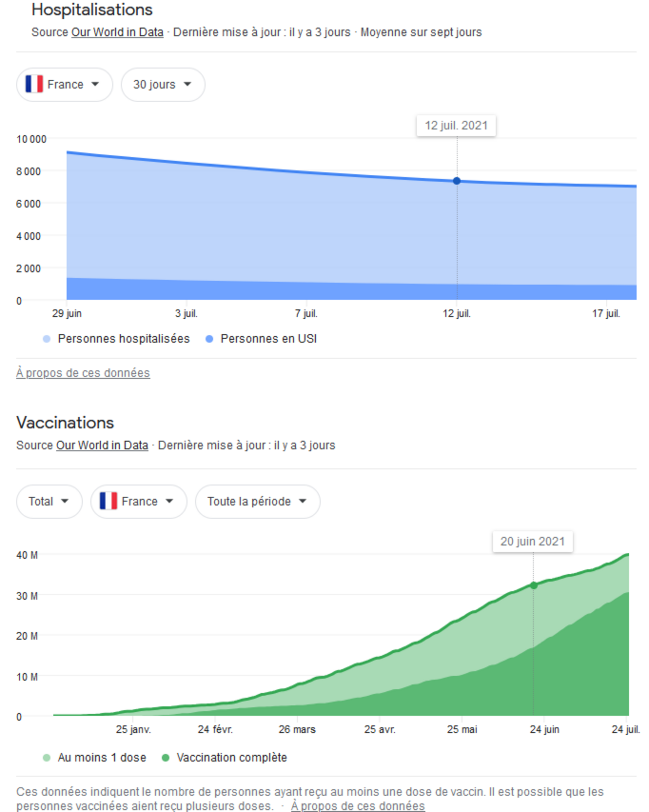Viewport: 649px width, 812px height.
Task: Click À propos de ces données below vaccinations note
Action: pyautogui.click(x=358, y=806)
